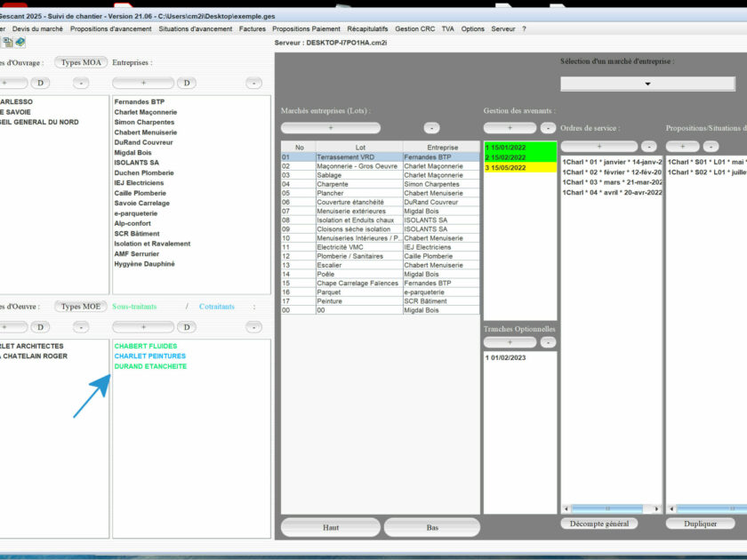Open the Propositions Paiement menu
Image resolution: width=747 pixels, height=560 pixels.
(306, 29)
